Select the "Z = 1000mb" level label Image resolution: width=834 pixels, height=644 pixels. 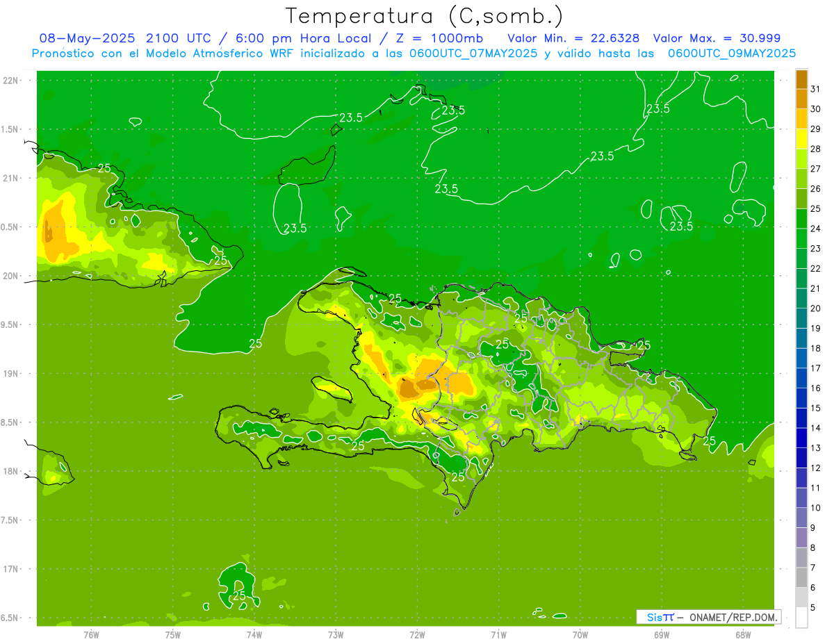click(x=441, y=38)
